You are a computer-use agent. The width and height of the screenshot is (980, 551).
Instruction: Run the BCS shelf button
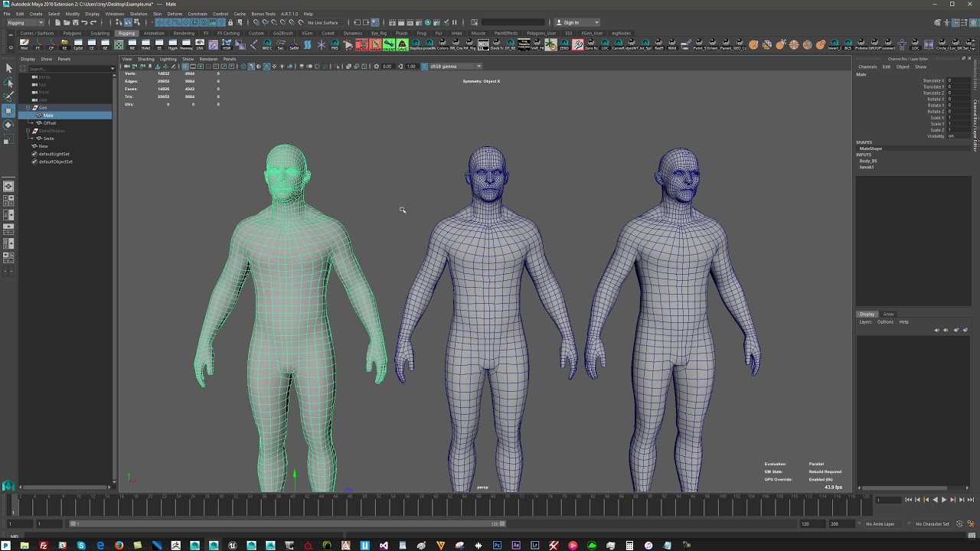click(848, 45)
